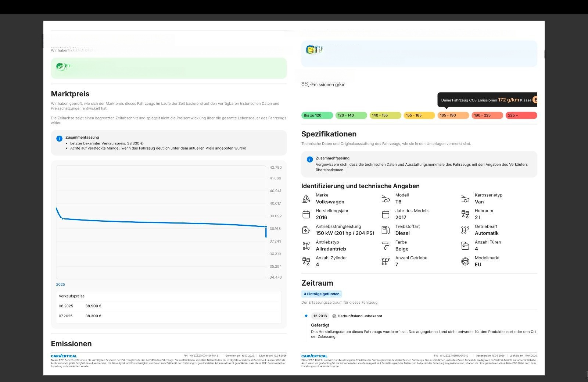Image resolution: width=588 pixels, height=382 pixels.
Task: Click the Farbe paint roller icon
Action: [386, 246]
